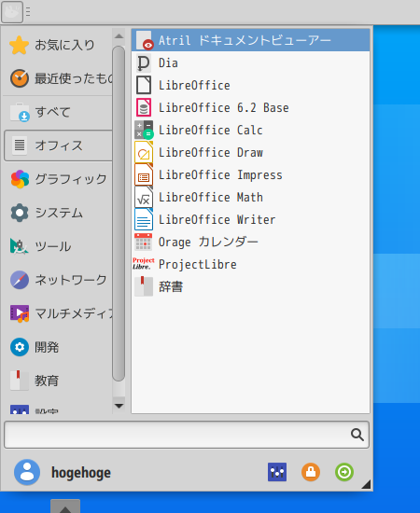Click the ProjectLibre logo icon
Viewport: 420px width, 513px height.
tap(144, 264)
